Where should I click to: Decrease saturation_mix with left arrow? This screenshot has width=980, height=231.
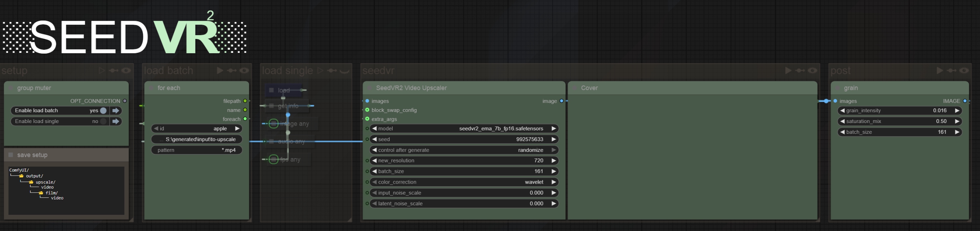point(842,121)
